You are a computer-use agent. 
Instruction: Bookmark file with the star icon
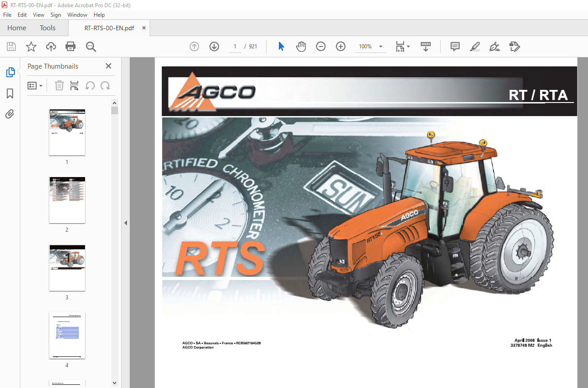[x=31, y=47]
